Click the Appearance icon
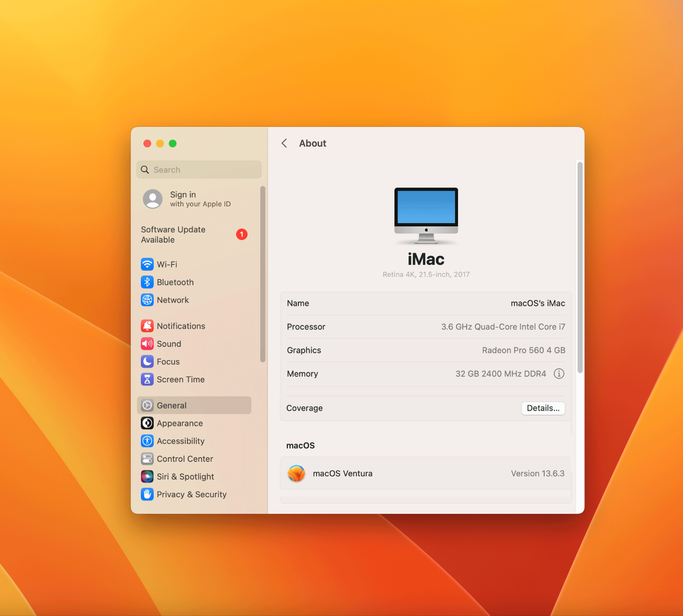Screen dimensions: 683x616 point(147,423)
